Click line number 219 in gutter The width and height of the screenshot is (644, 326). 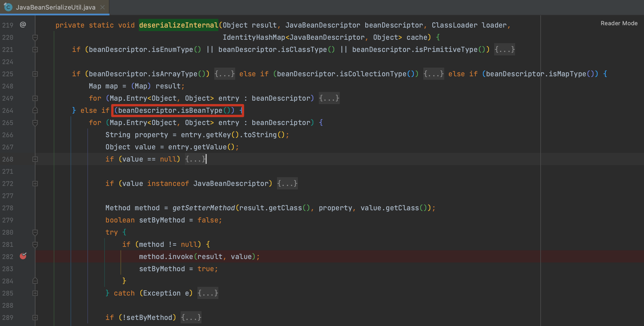click(x=8, y=25)
